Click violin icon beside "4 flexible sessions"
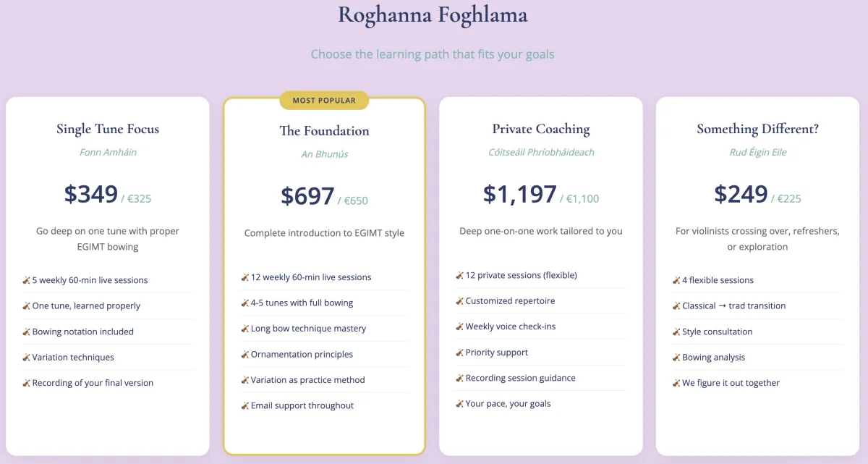Screen dimensions: 868x464 676,280
